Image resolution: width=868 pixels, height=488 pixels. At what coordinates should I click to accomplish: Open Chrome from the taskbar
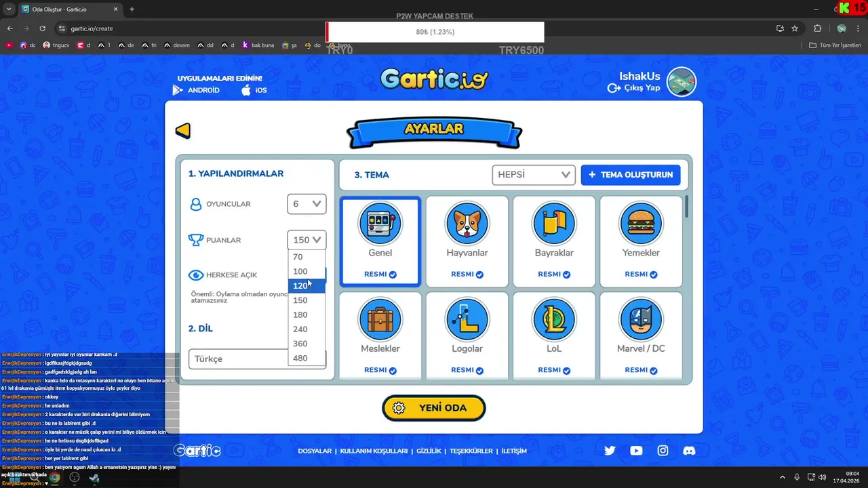point(55,477)
